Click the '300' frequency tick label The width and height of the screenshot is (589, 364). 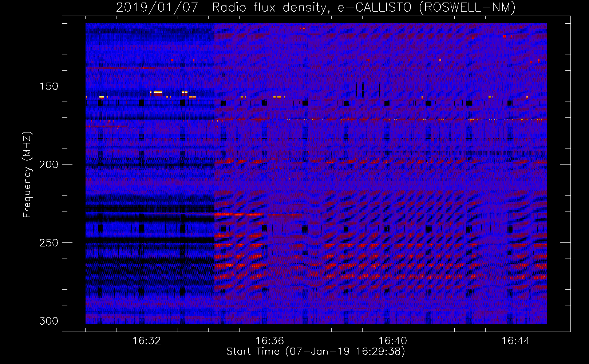click(x=49, y=321)
